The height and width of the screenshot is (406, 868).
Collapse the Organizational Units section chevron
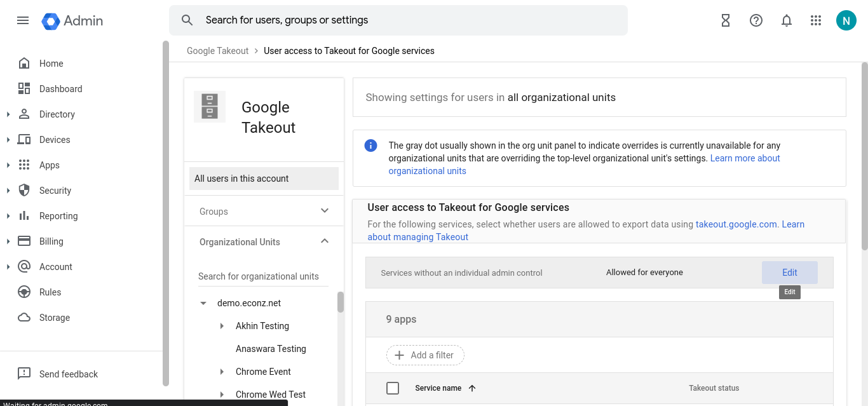325,241
